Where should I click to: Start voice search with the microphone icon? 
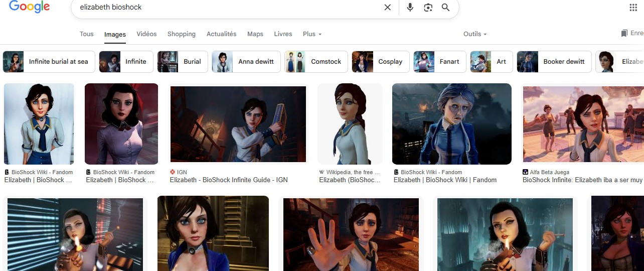click(410, 8)
